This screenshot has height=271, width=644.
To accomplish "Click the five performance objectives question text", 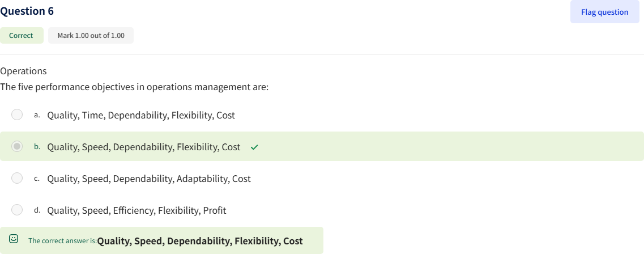I will coord(134,87).
